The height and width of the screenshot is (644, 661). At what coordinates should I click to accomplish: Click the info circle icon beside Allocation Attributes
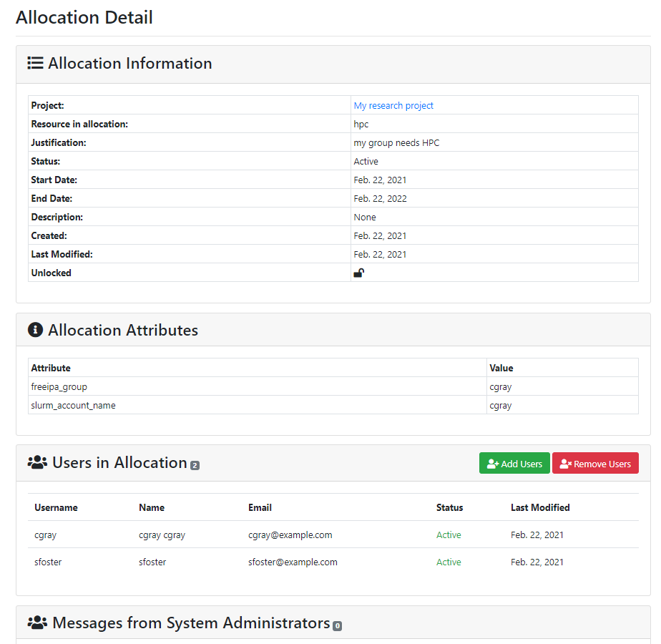pyautogui.click(x=36, y=330)
